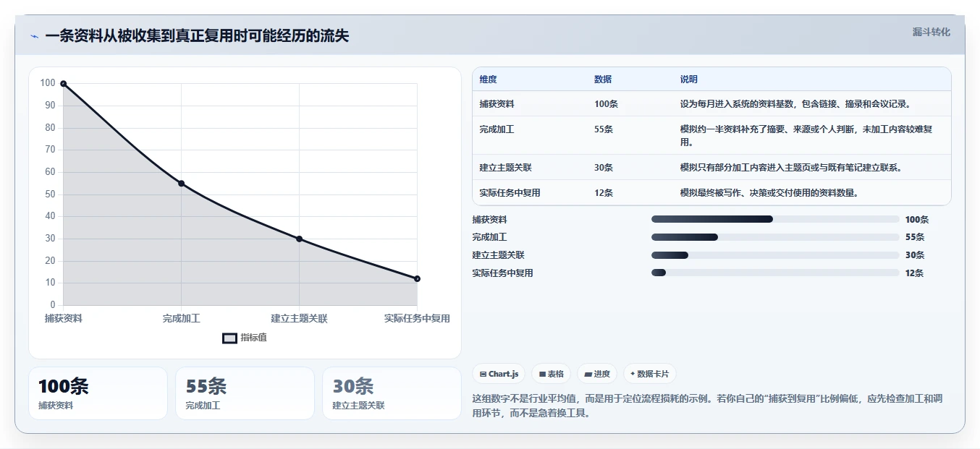980x449 pixels.
Task: Select the 数据卡片 chip
Action: click(x=649, y=374)
